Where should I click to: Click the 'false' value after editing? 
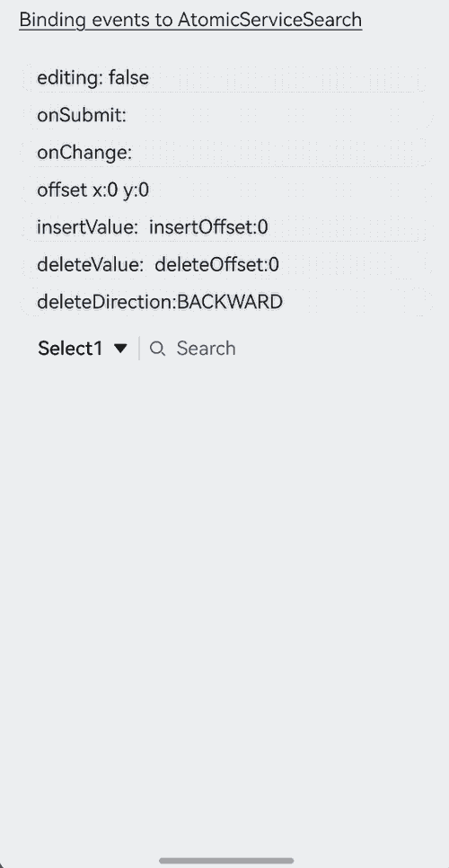coord(128,78)
